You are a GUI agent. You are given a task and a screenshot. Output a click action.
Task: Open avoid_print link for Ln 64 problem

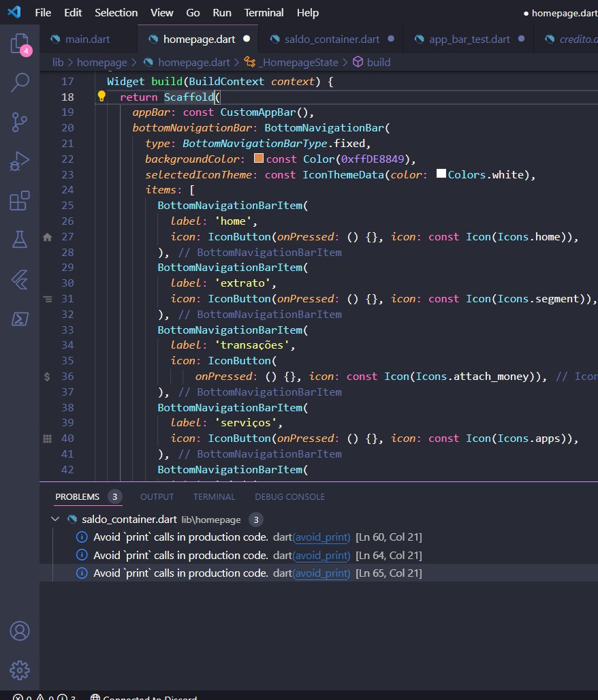pos(321,556)
